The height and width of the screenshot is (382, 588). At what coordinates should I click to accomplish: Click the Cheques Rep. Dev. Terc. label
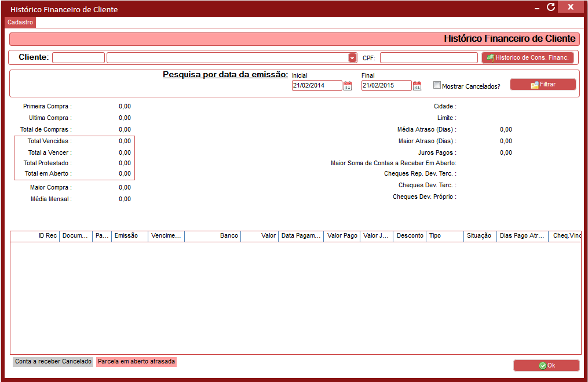(420, 174)
